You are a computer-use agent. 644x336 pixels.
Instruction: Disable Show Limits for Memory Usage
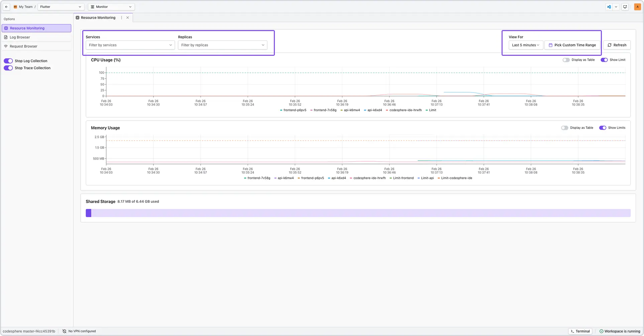[x=603, y=128]
